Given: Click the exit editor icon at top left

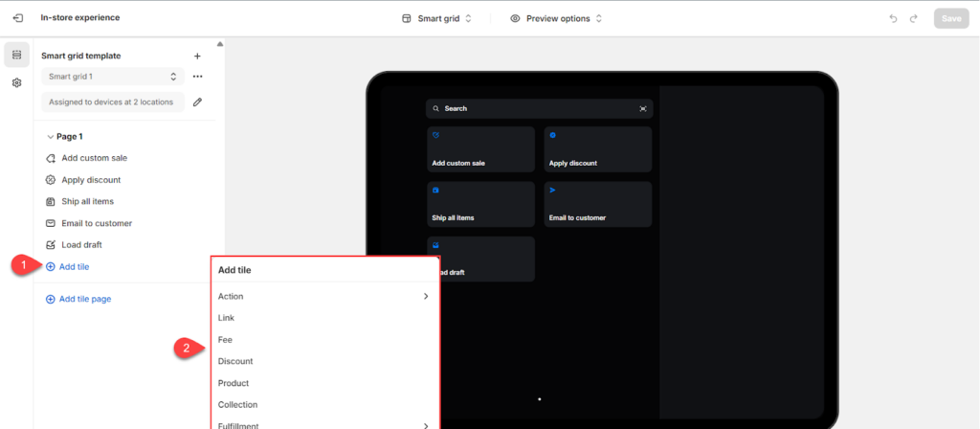Looking at the screenshot, I should coord(17,18).
